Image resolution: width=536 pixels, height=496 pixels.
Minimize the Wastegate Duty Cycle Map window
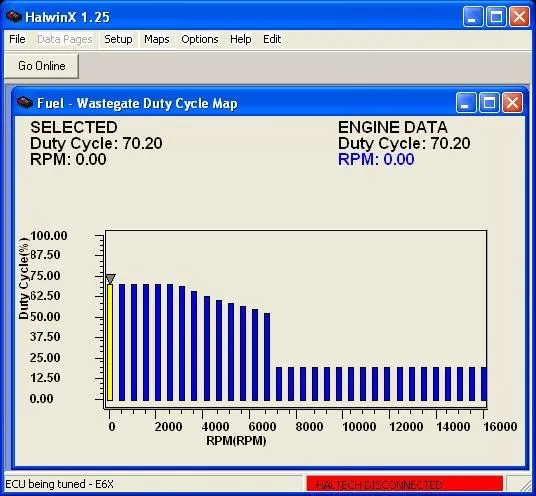[x=466, y=103]
